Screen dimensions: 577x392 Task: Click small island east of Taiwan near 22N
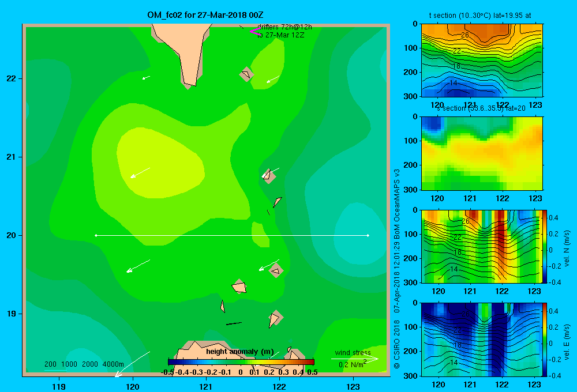246,74
